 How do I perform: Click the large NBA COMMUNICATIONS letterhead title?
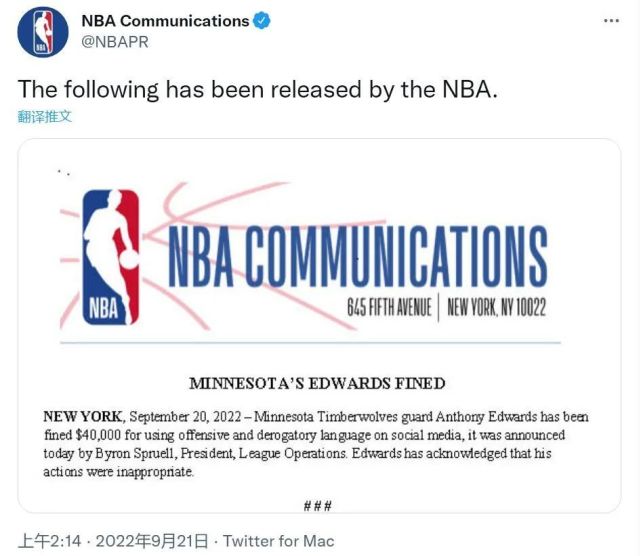pyautogui.click(x=357, y=256)
